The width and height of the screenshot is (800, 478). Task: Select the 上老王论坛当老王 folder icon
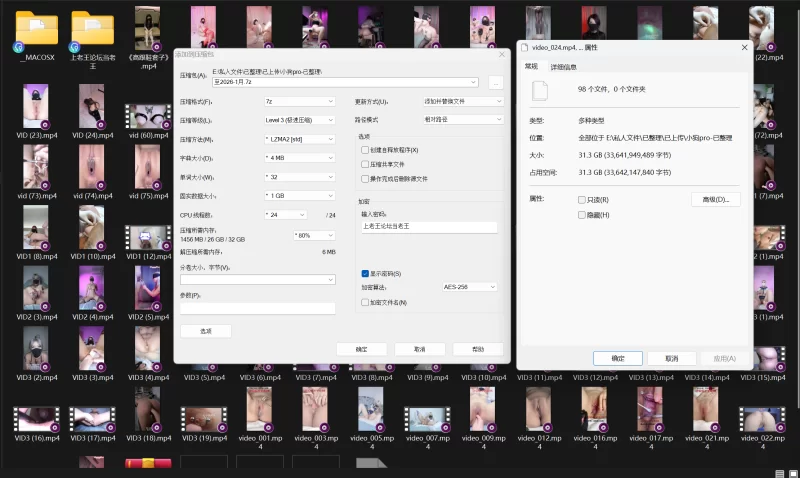[92, 29]
